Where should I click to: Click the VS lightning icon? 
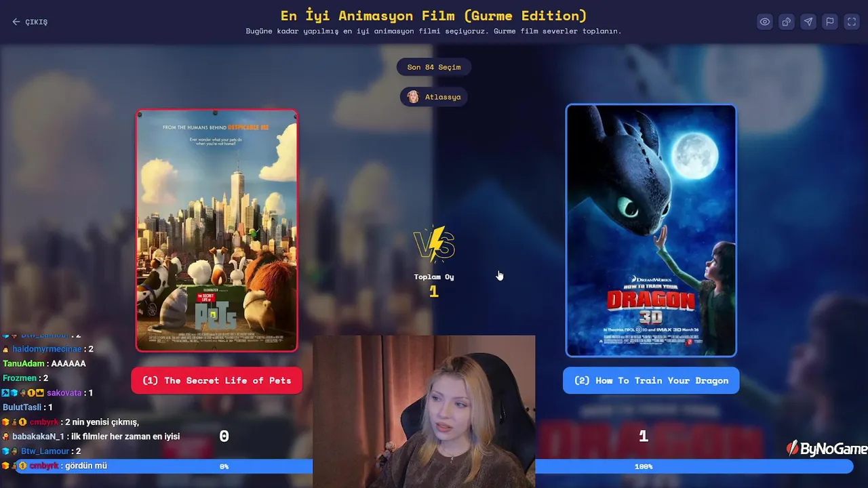pyautogui.click(x=434, y=244)
